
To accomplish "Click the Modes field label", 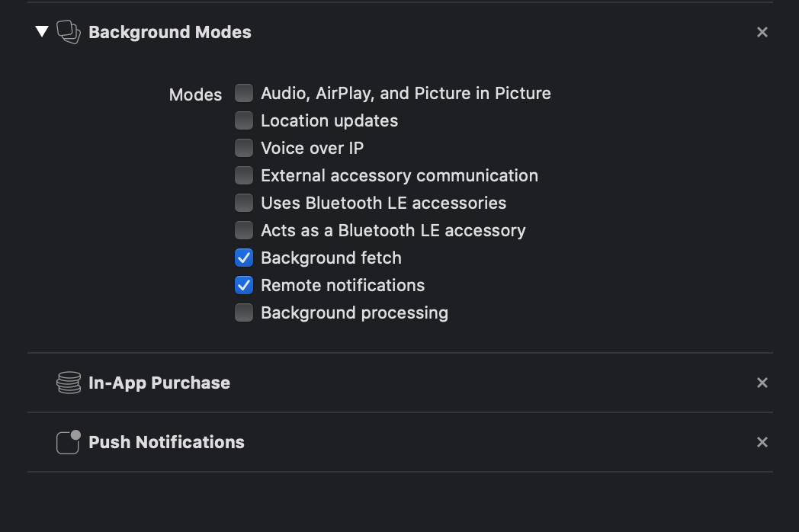I will point(195,95).
